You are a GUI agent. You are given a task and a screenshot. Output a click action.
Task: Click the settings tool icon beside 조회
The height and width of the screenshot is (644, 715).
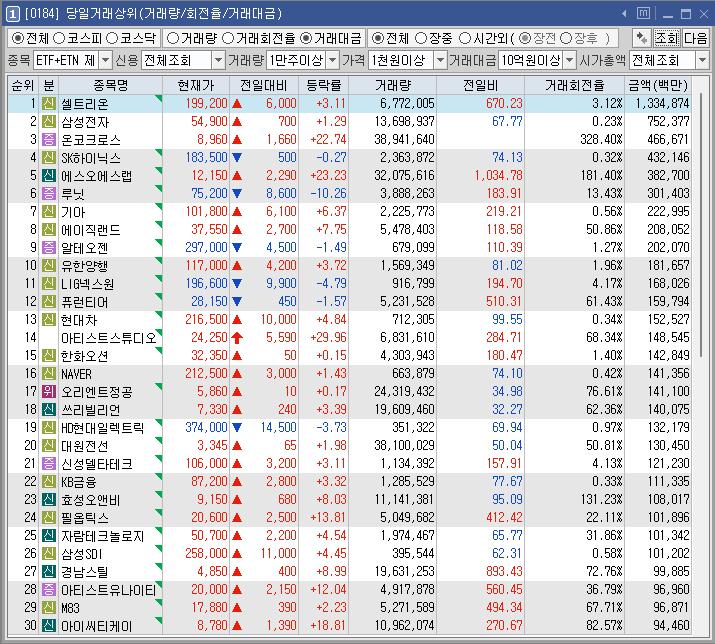(x=642, y=38)
